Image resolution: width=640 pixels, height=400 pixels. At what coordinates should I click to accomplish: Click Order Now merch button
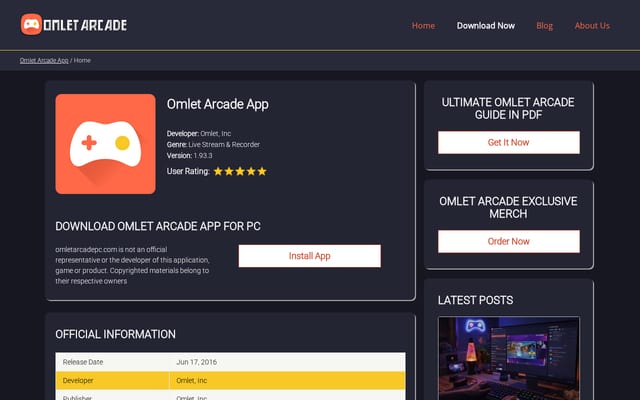(x=509, y=241)
